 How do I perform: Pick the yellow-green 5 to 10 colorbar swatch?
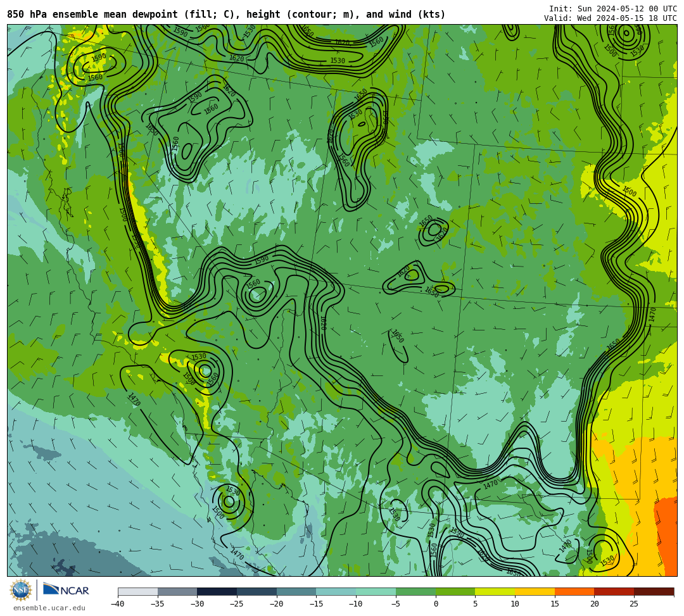click(495, 591)
